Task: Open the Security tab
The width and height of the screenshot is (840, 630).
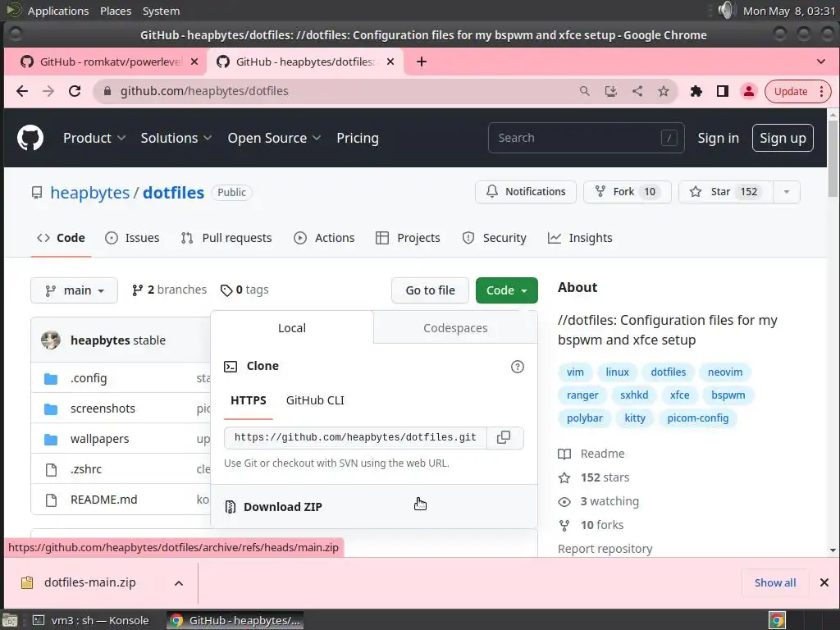Action: tap(494, 238)
